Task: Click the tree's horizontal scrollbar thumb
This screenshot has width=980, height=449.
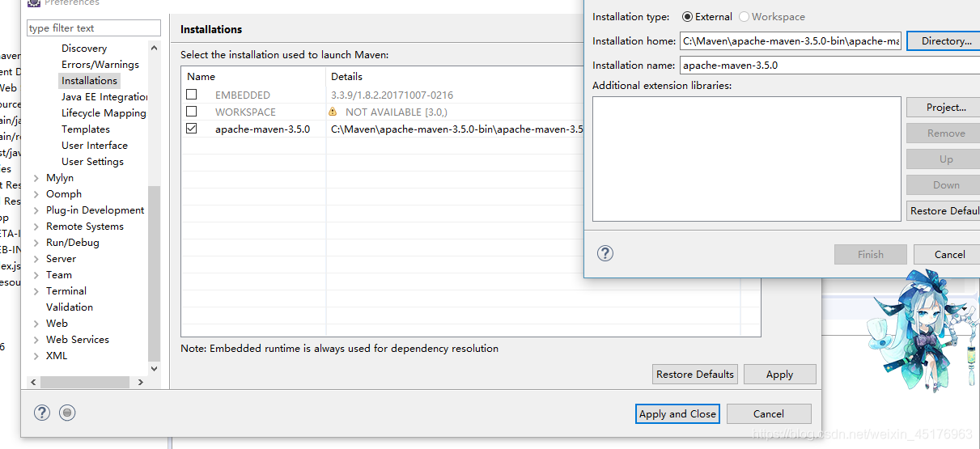Action: 85,382
